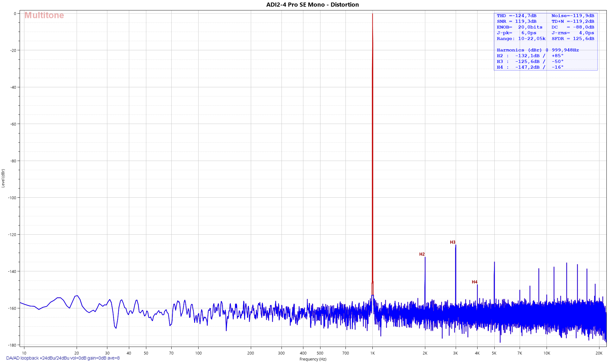Click the 5K tick on the frequency axis

(x=494, y=353)
